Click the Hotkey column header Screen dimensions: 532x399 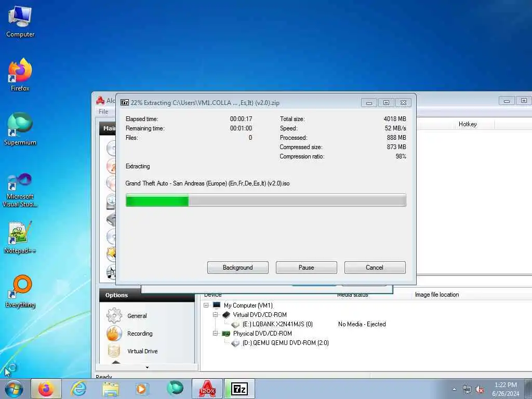pos(468,124)
